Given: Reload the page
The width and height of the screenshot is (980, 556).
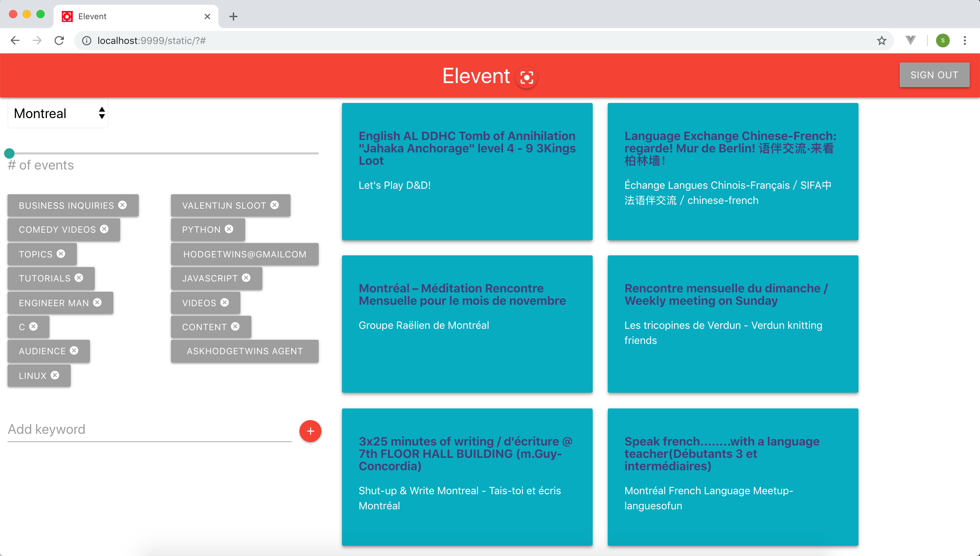Looking at the screenshot, I should [x=59, y=40].
